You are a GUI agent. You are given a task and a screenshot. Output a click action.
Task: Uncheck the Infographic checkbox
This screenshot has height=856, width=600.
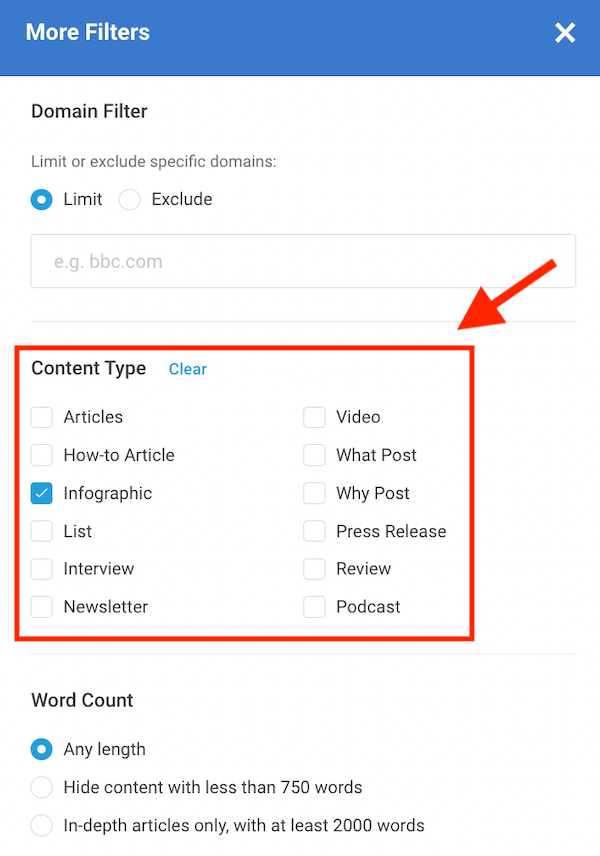click(42, 493)
